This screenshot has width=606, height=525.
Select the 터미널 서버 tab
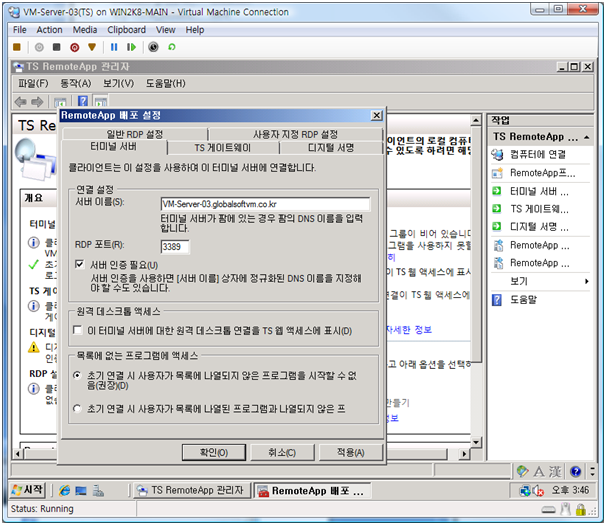[114, 147]
